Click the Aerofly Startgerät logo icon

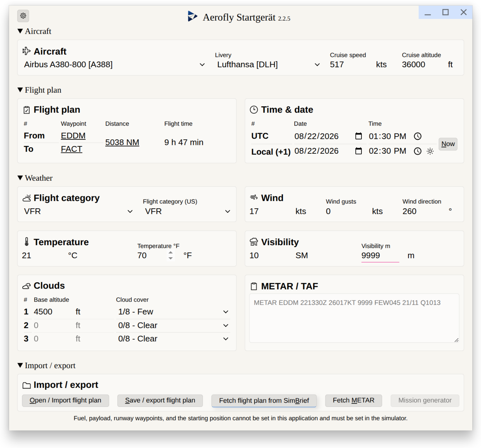(x=192, y=16)
